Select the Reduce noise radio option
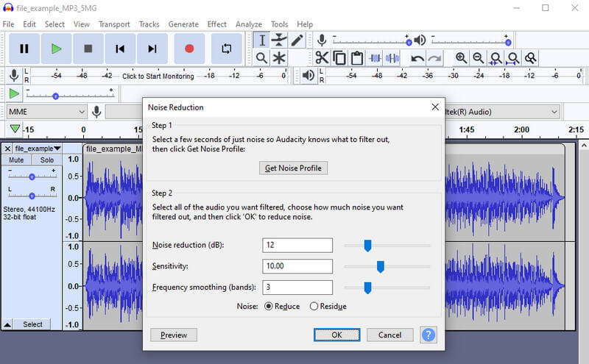The height and width of the screenshot is (364, 589). (x=269, y=306)
